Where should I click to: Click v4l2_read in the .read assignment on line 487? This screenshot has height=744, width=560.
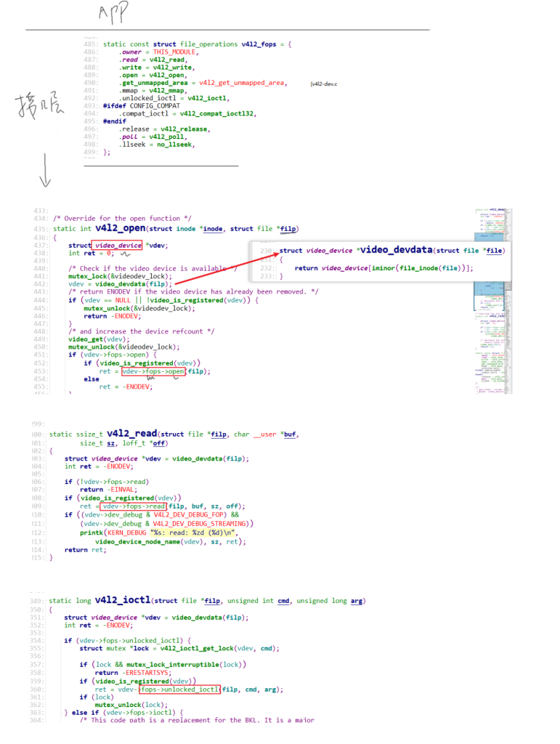[167, 60]
